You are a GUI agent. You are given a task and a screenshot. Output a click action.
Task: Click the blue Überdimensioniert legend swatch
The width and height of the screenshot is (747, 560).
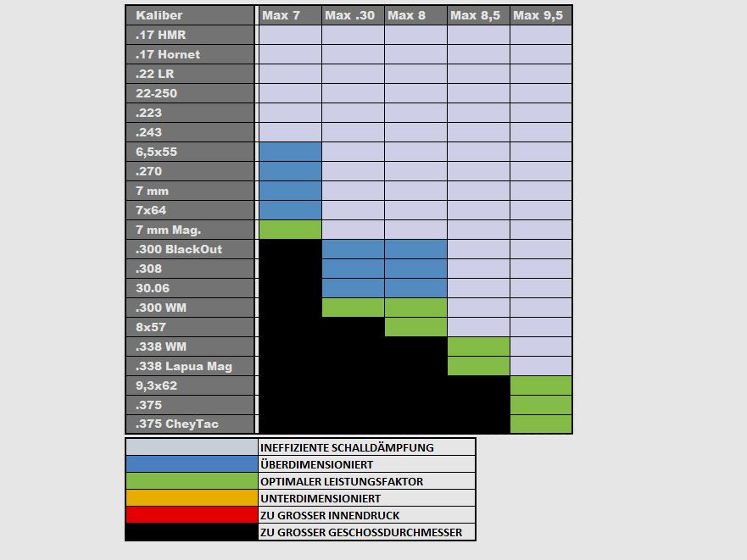point(192,464)
